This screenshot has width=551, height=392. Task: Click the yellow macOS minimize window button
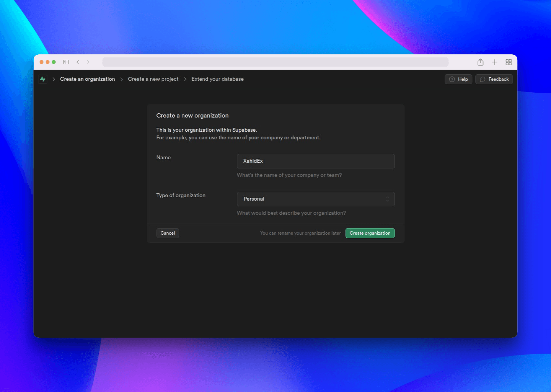pos(48,62)
